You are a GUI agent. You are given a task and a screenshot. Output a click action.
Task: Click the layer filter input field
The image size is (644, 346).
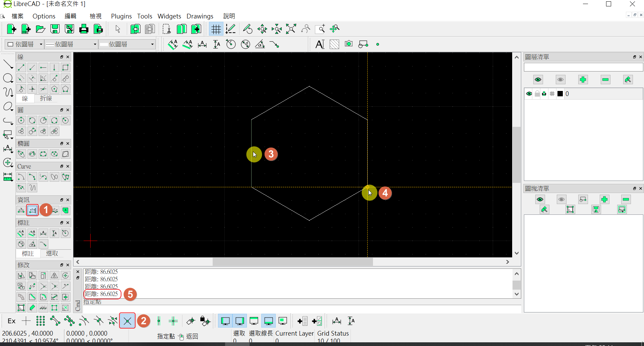[x=583, y=67]
